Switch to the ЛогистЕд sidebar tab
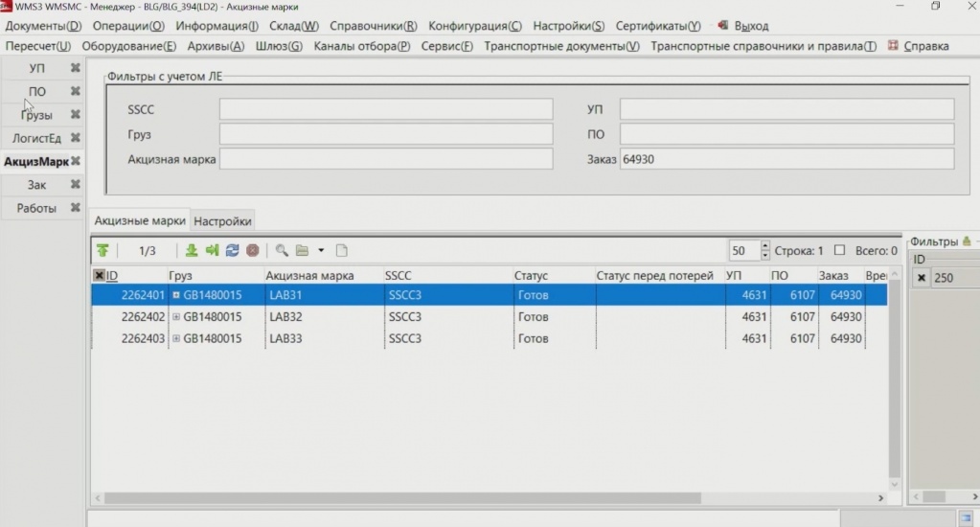Image resolution: width=980 pixels, height=527 pixels. (x=36, y=138)
